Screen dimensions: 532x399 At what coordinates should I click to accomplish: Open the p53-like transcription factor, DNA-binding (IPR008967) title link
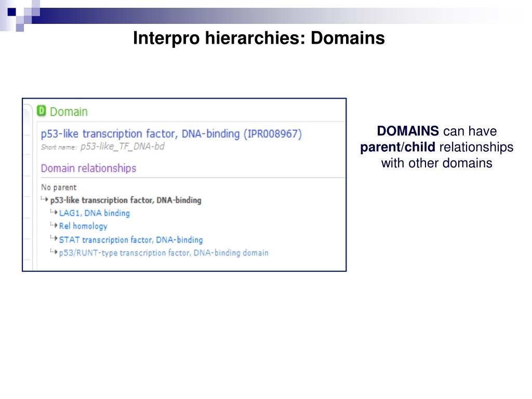point(171,134)
